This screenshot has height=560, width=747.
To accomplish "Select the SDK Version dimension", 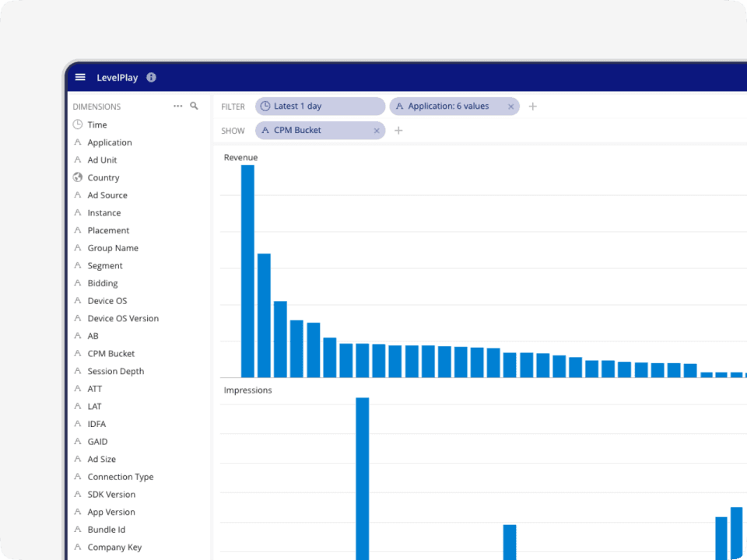I will [111, 495].
